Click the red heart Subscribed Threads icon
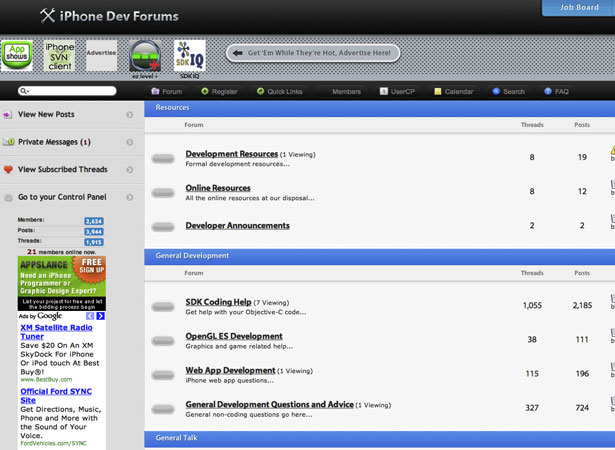615x450 pixels. 8,169
